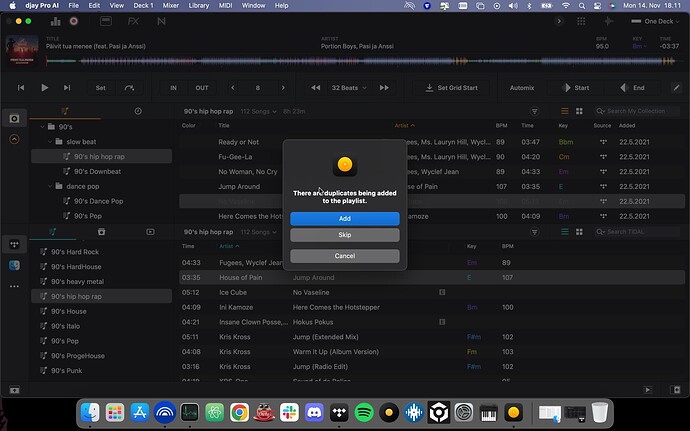Select the Finder source icon in sidebar
Image resolution: width=690 pixels, height=431 pixels.
[x=14, y=265]
